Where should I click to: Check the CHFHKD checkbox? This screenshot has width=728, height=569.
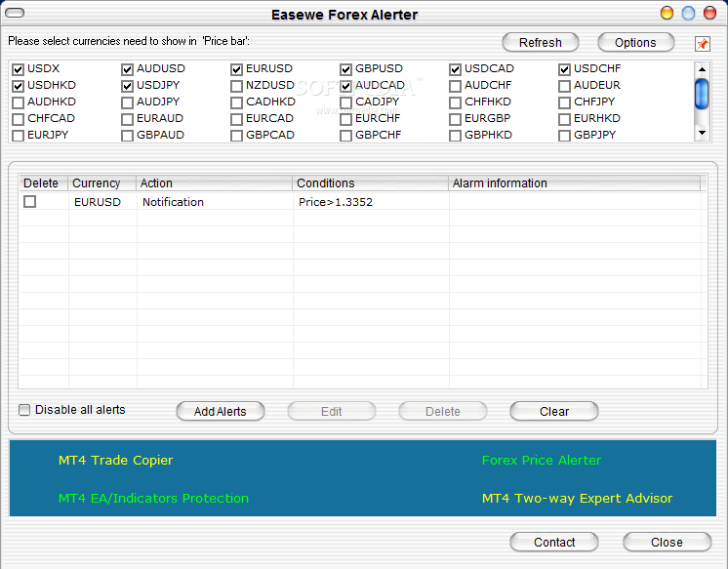[x=455, y=102]
